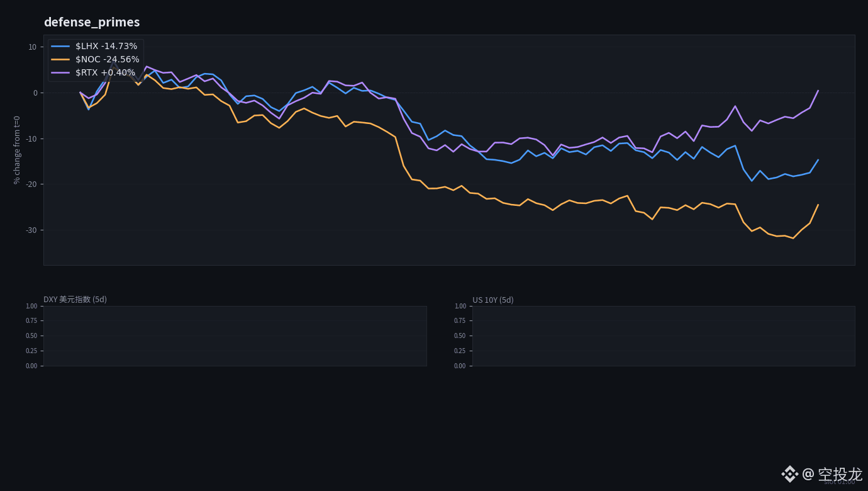
Task: Click the 0.25 tick of the US 10Y chart
Action: coord(460,351)
